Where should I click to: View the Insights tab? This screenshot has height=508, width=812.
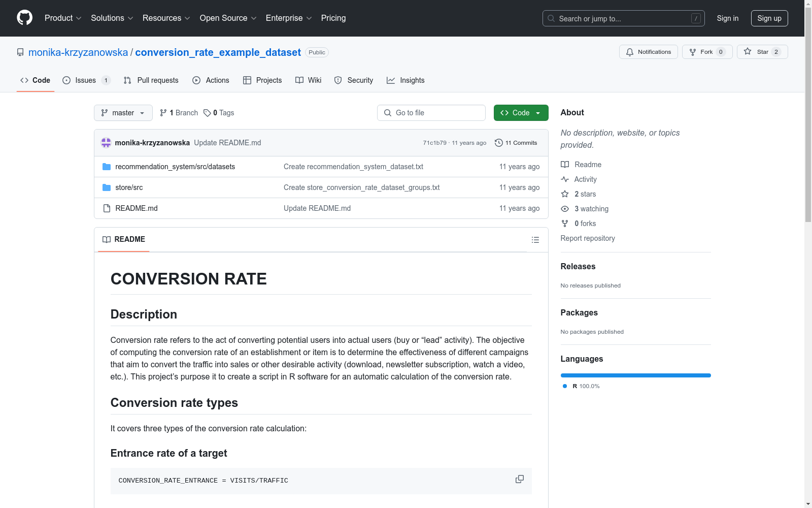click(405, 80)
